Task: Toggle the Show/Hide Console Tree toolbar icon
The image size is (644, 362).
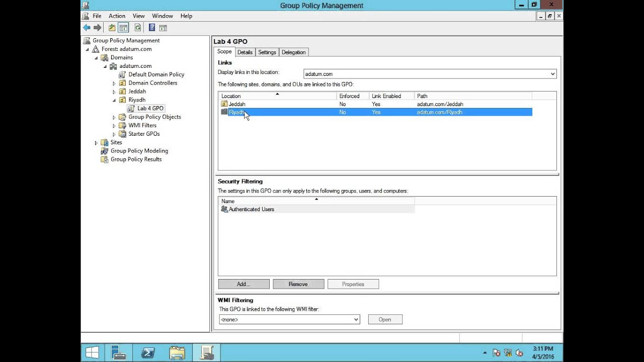Action: 123,28
